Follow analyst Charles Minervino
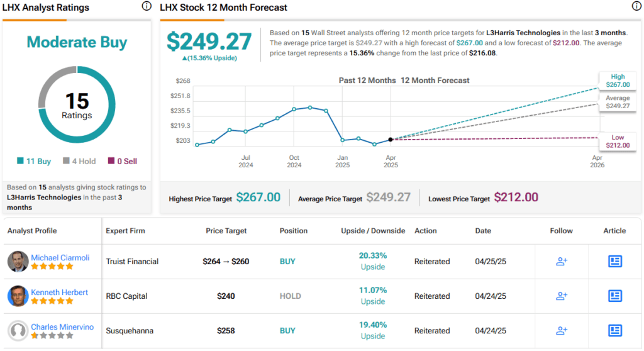Image resolution: width=644 pixels, height=351 pixels. click(562, 330)
